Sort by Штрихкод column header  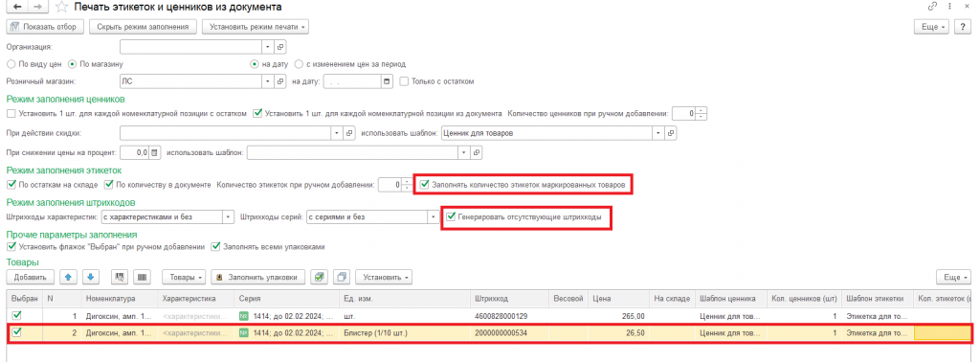pos(509,299)
